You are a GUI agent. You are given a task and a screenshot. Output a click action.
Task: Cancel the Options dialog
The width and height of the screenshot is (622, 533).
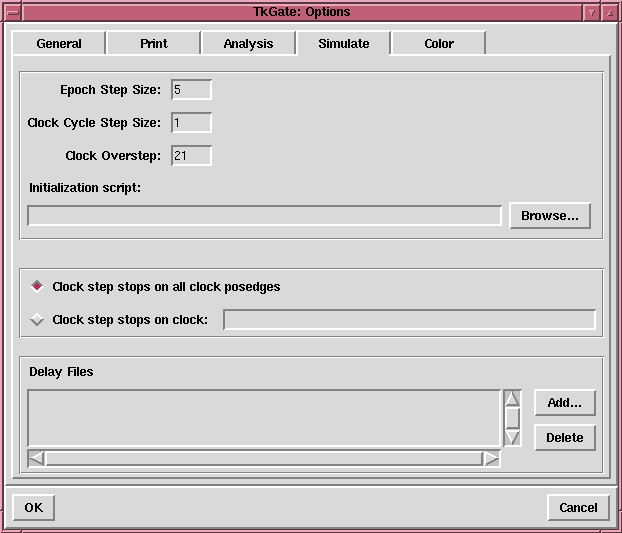(x=578, y=507)
